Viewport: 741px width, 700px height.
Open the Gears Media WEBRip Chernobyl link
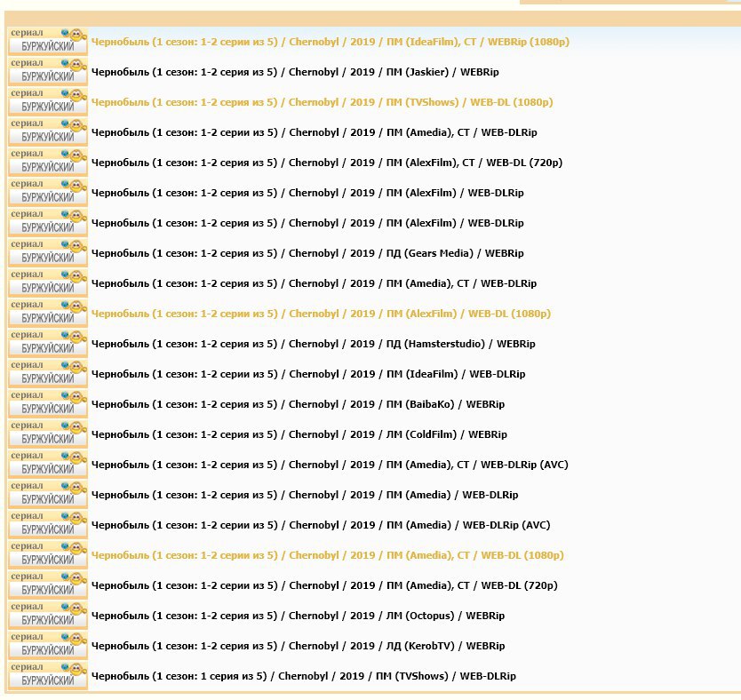pyautogui.click(x=307, y=253)
